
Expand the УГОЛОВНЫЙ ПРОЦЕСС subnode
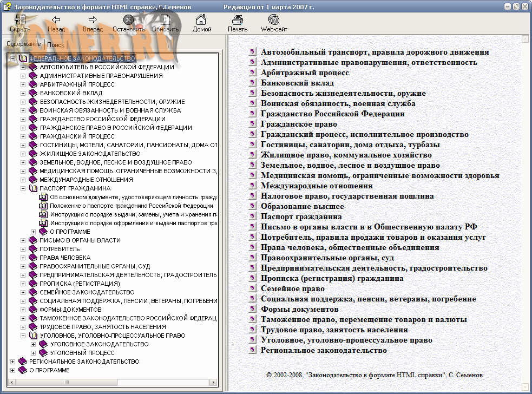pos(33,353)
